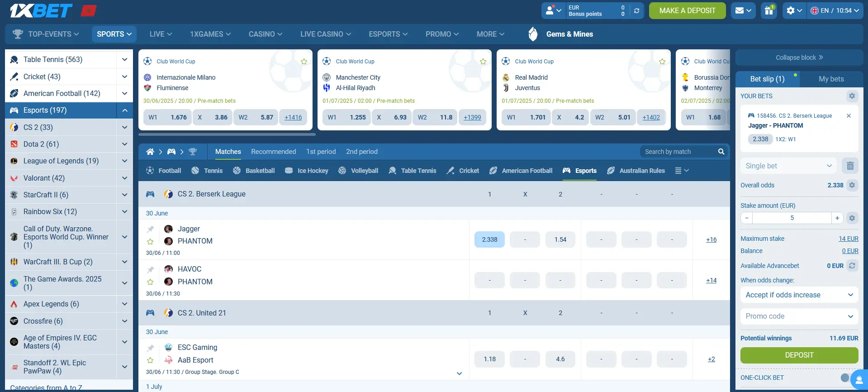This screenshot has height=392, width=868.
Task: Delete bets using the trash bin icon
Action: tap(850, 166)
